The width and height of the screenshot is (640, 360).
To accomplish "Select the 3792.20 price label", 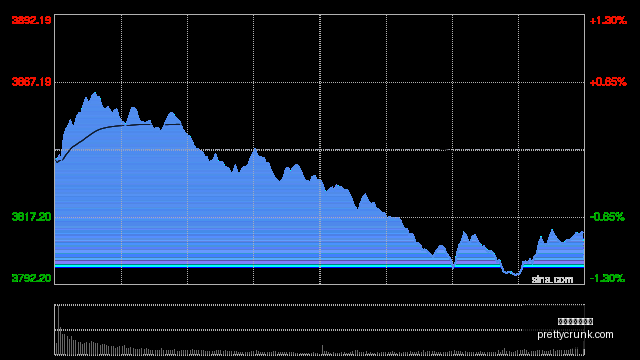I will 31,278.
